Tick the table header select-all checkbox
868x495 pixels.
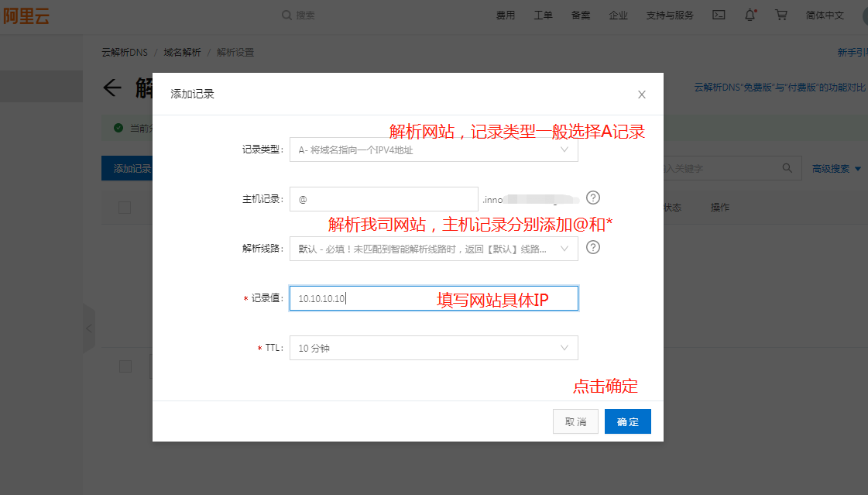point(125,208)
